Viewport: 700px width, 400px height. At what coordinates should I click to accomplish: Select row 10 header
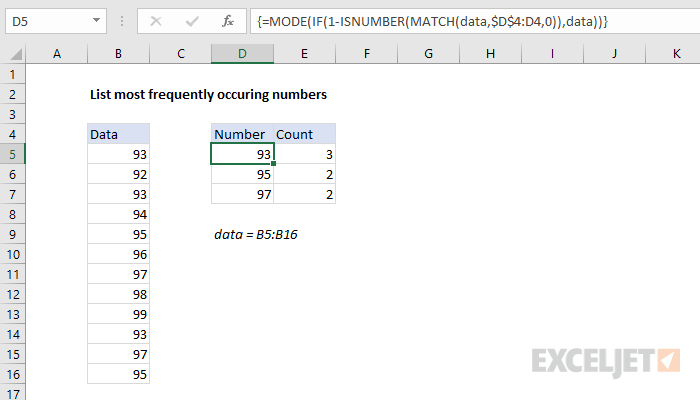(12, 254)
